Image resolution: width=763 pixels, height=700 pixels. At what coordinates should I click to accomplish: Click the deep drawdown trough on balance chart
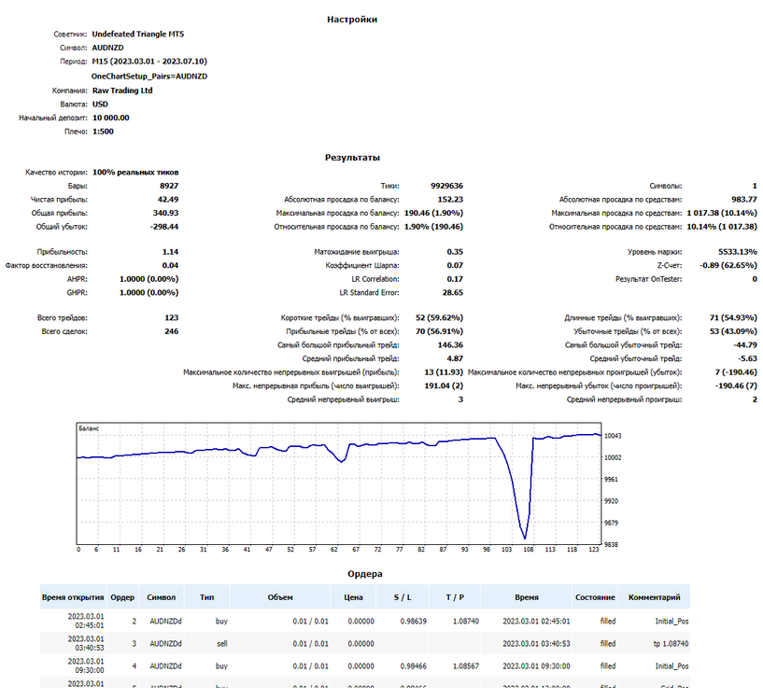(x=525, y=537)
